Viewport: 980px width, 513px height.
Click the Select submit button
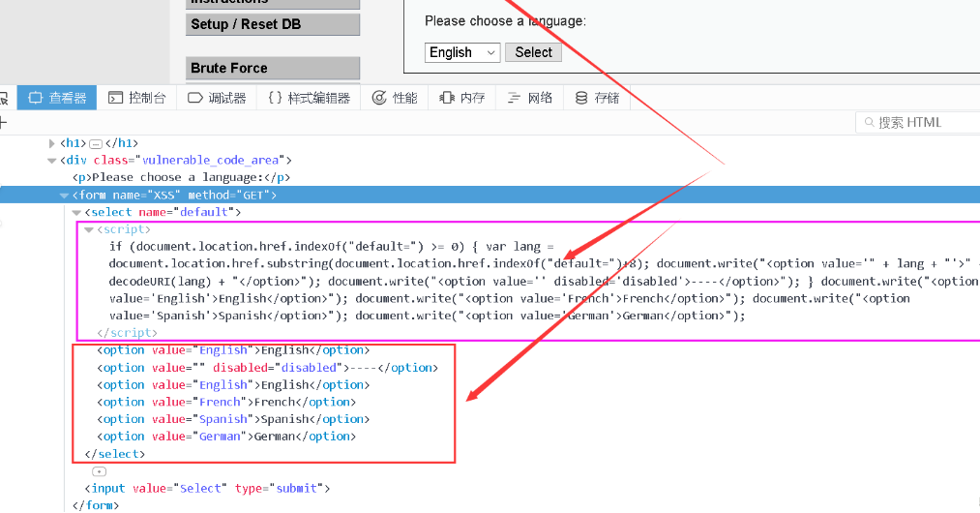point(533,52)
